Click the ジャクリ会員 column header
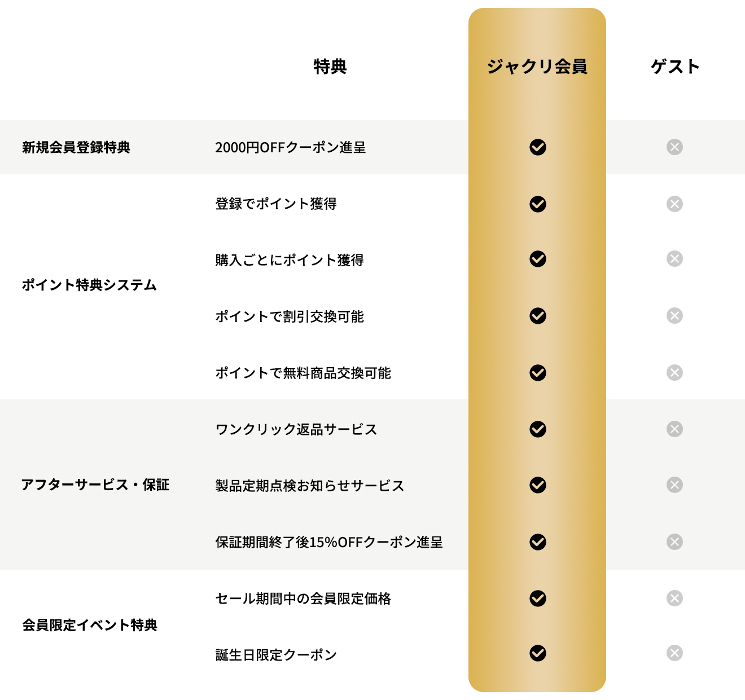This screenshot has width=745, height=700. pos(537,67)
